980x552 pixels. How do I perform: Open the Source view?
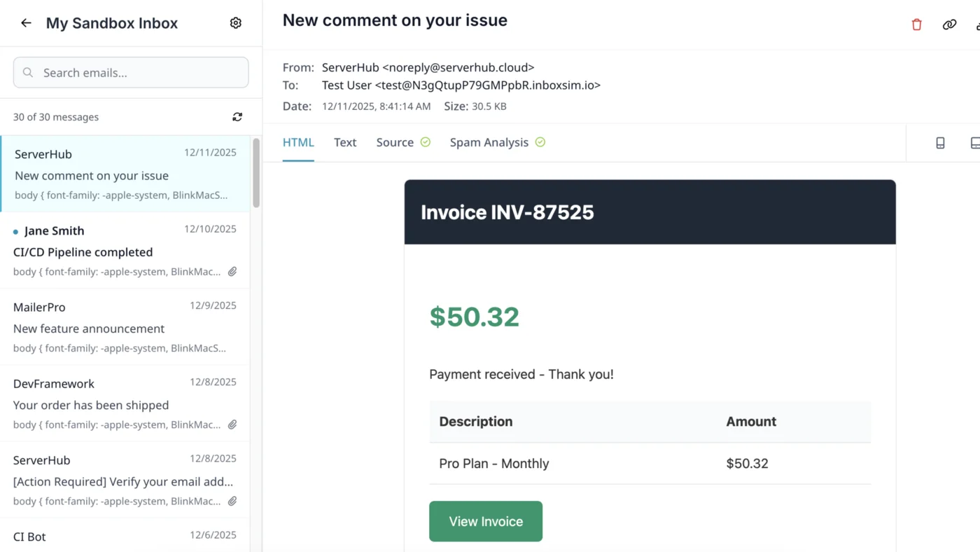pyautogui.click(x=395, y=142)
